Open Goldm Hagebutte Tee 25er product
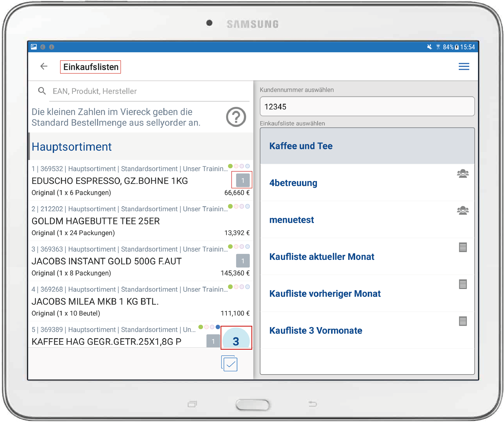 coord(96,221)
